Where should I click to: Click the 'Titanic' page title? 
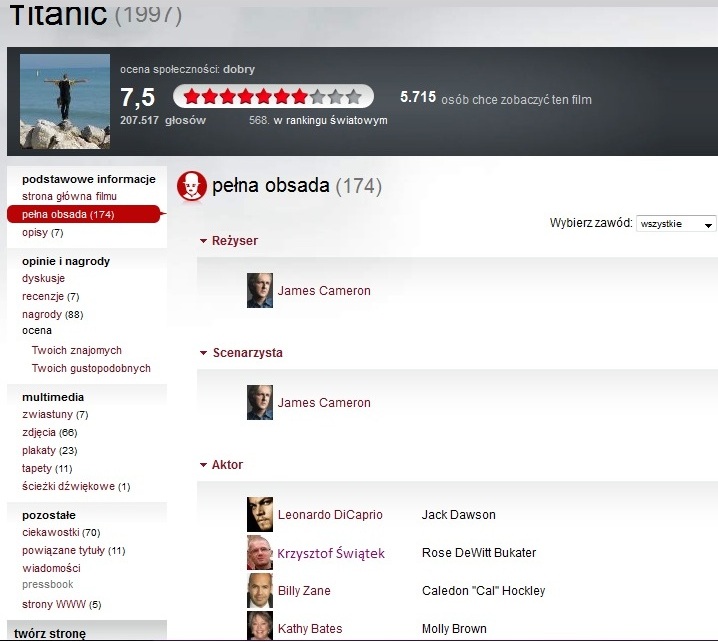pos(58,14)
